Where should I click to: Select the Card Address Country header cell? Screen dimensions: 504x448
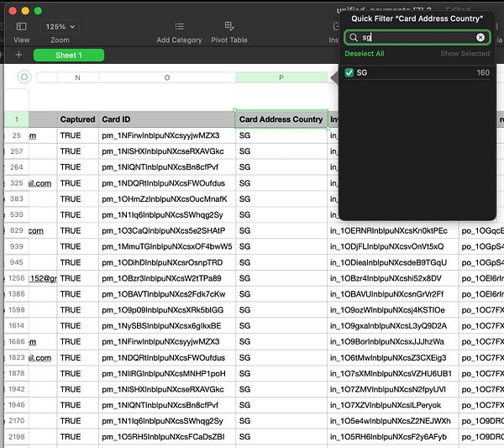(x=281, y=119)
